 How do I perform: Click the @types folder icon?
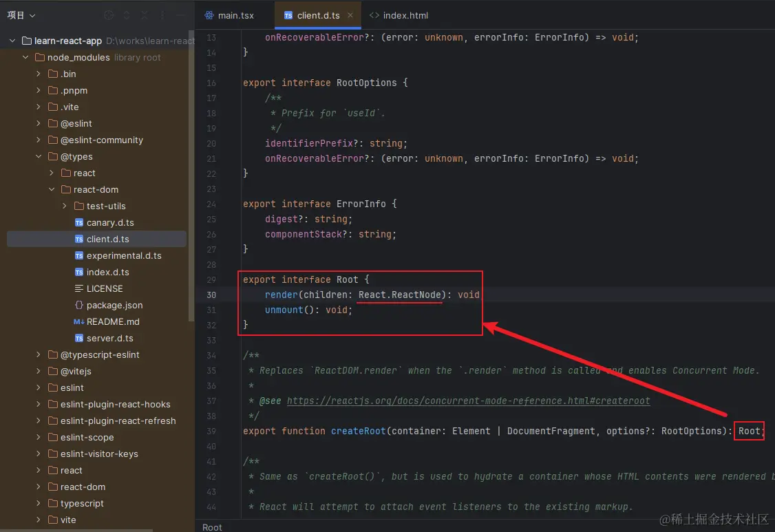tap(53, 156)
